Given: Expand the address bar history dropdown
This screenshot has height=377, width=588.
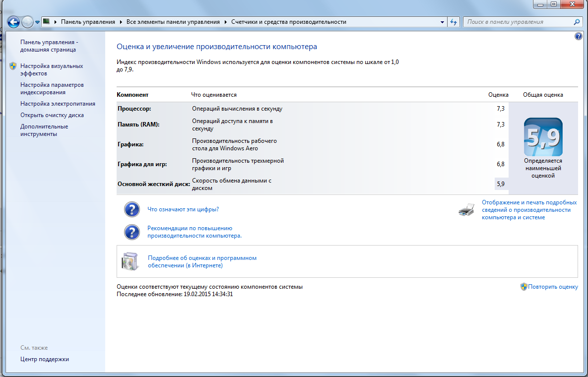Looking at the screenshot, I should [x=443, y=22].
